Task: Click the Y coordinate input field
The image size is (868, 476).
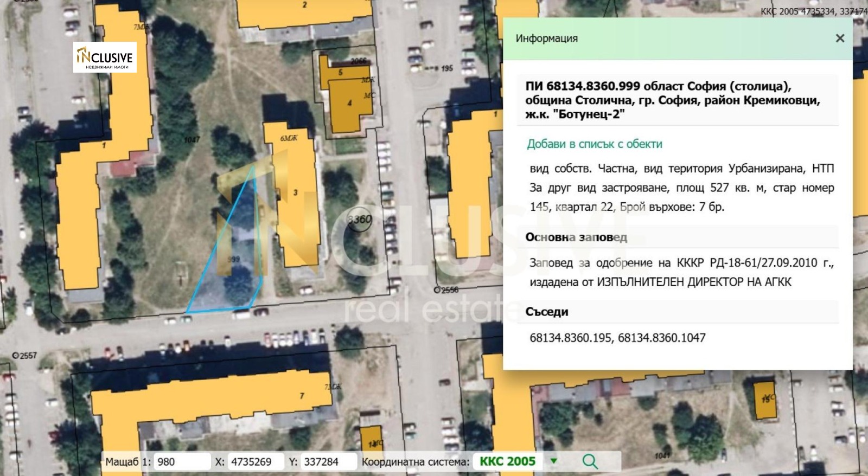Action: point(328,461)
